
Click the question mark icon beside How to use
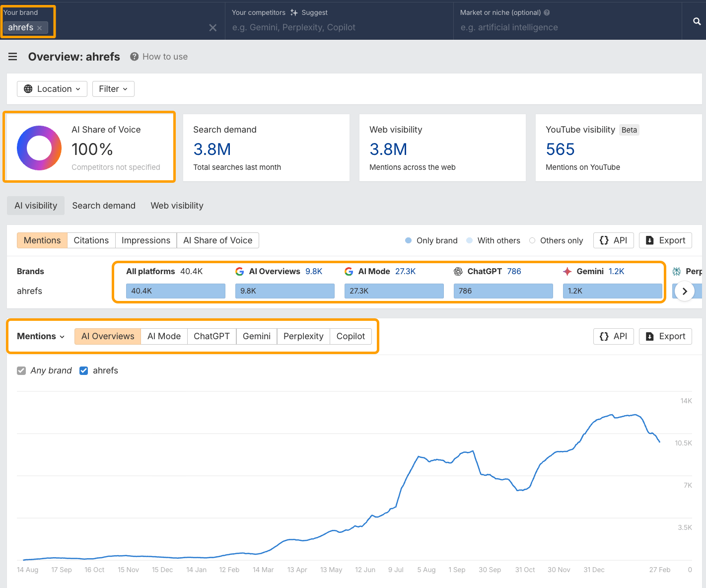coord(134,56)
